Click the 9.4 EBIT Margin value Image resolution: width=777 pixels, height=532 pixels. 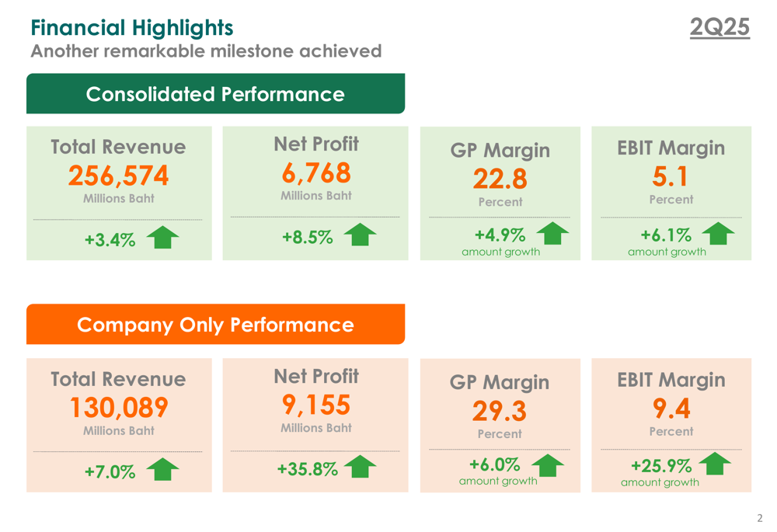[671, 408]
